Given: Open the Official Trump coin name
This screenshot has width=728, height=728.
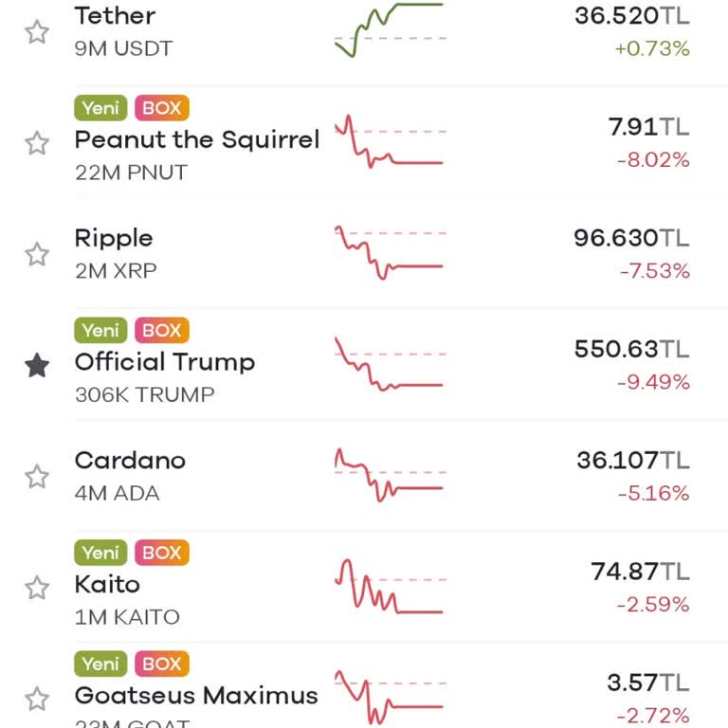Looking at the screenshot, I should coord(165,363).
